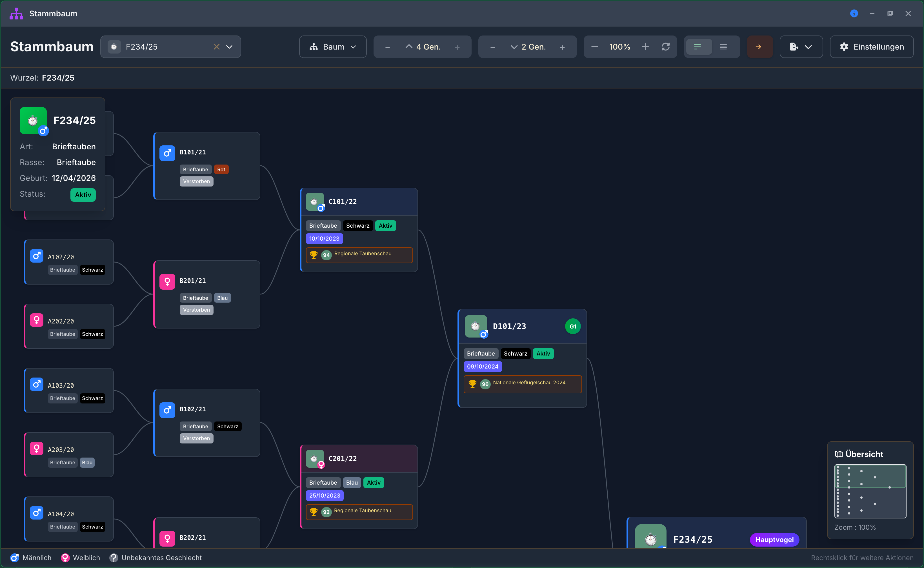Open the bird selector dropdown chevron

click(x=229, y=47)
